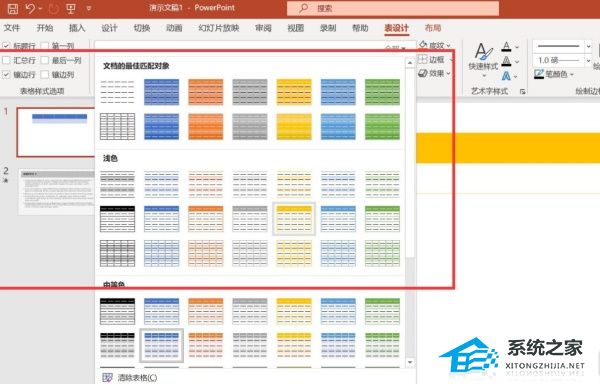Open the 笔颜色 pen color picker
Image resolution: width=600 pixels, height=384 pixels.
pyautogui.click(x=554, y=74)
